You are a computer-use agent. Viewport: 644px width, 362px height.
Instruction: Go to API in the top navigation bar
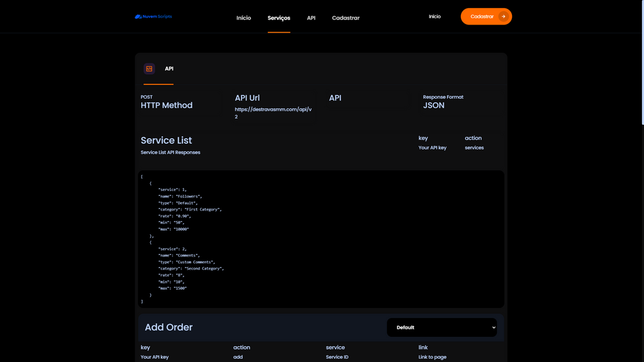[311, 18]
